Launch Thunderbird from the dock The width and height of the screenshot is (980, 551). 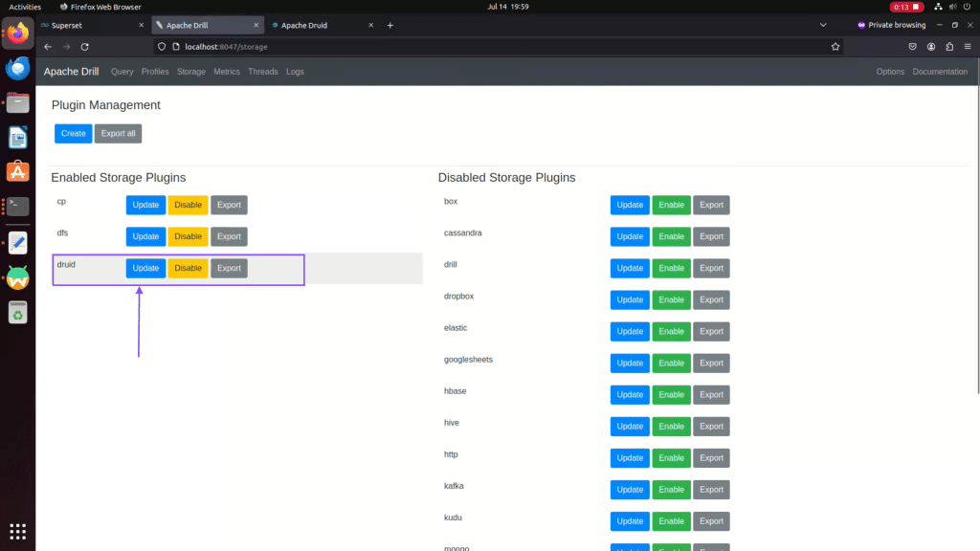tap(17, 69)
